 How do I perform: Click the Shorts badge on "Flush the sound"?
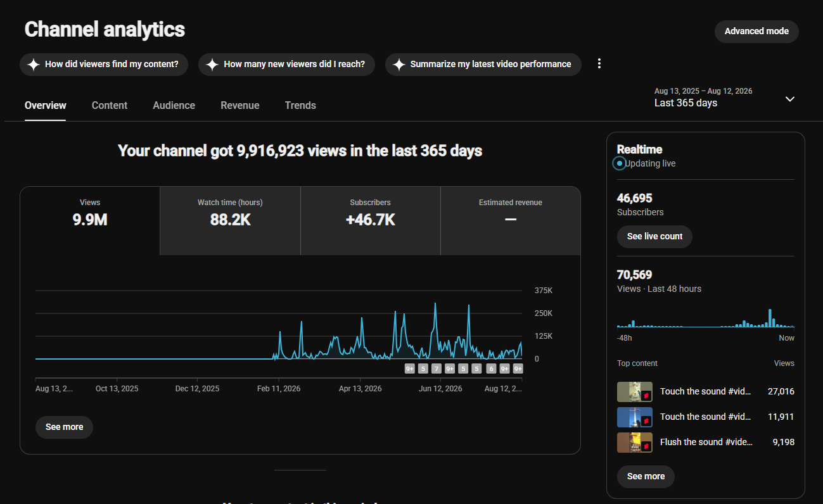[x=646, y=446]
